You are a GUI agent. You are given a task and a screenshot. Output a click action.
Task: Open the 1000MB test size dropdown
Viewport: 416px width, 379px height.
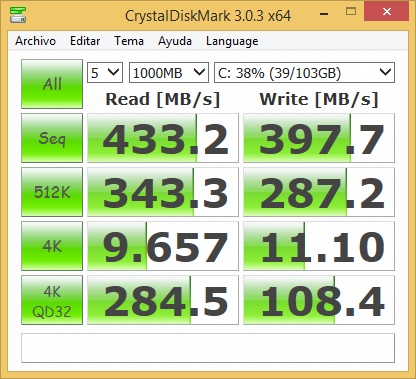(x=169, y=72)
